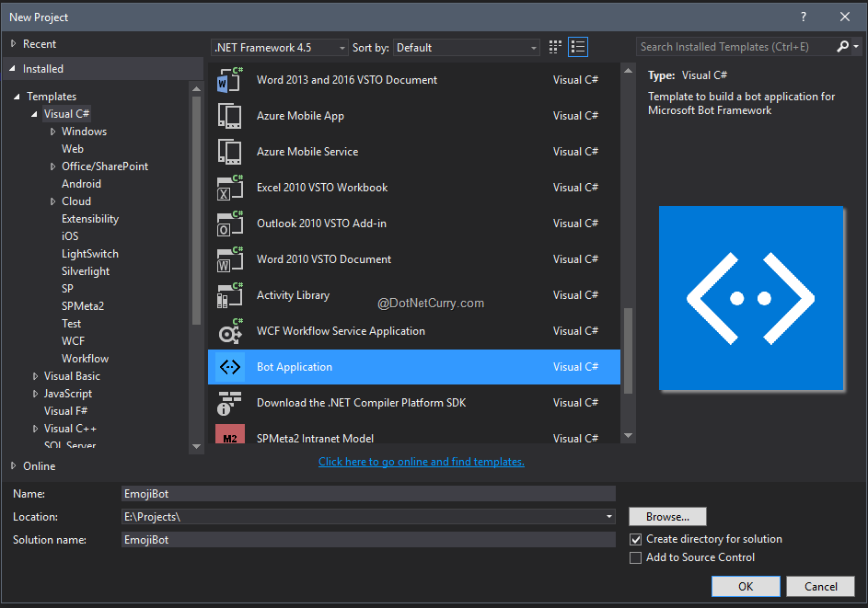Viewport: 868px width, 608px height.
Task: Click the category tree scroll up arrow
Action: pos(196,88)
